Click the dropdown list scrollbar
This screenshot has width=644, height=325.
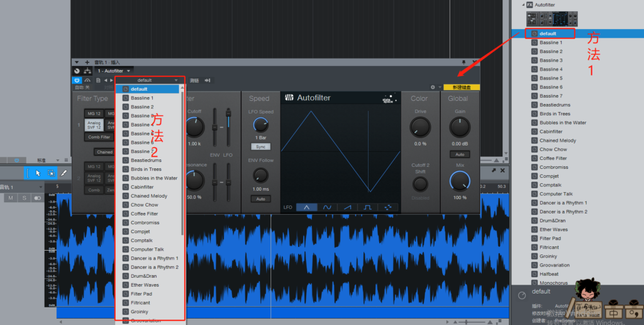tap(183, 163)
